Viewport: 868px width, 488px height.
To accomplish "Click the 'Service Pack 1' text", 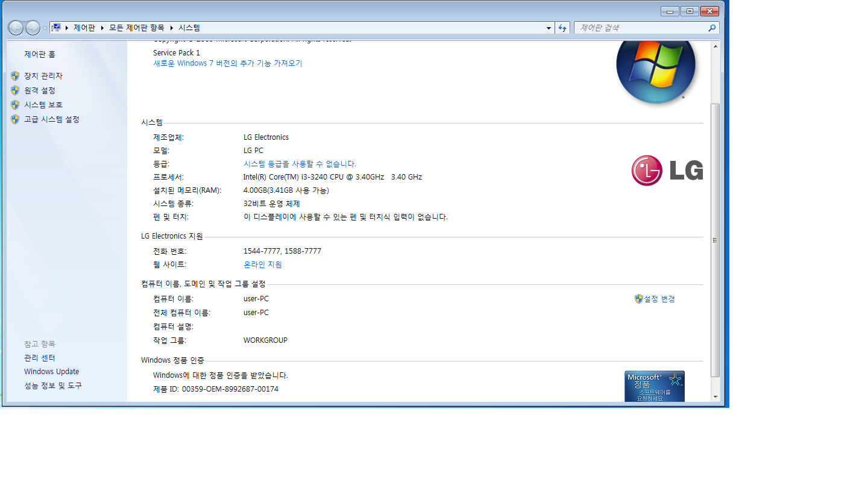I will [x=177, y=53].
